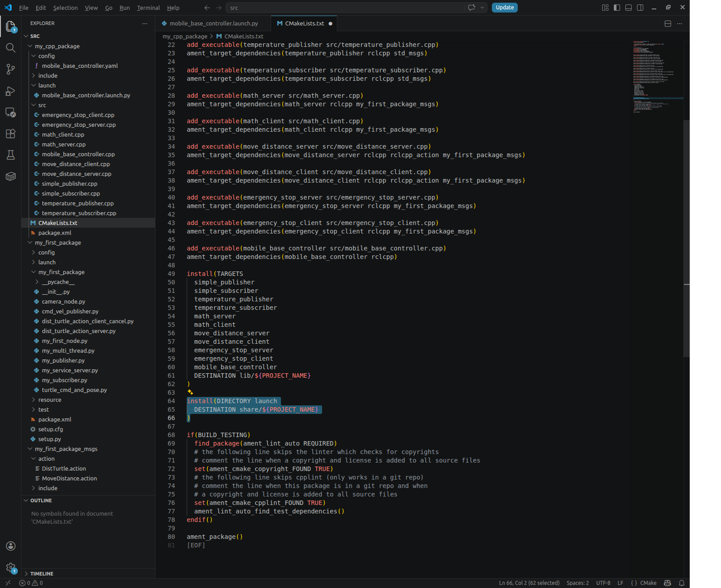The image size is (721, 588).
Task: Toggle the bottom panel visibility
Action: pos(629,8)
